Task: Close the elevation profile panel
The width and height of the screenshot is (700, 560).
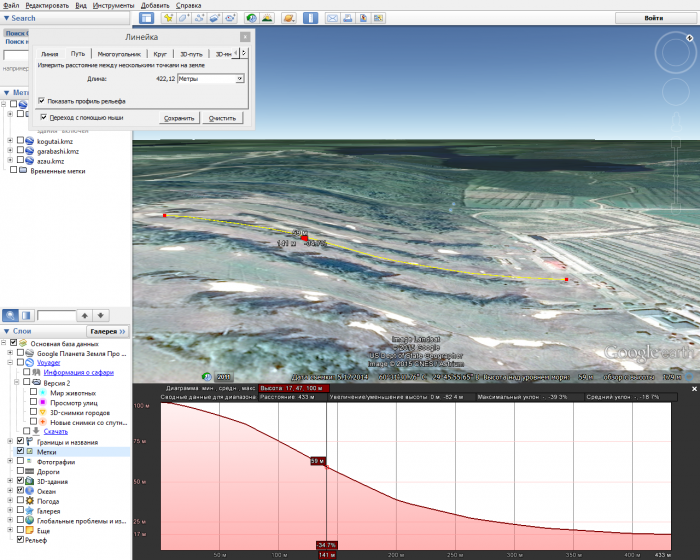Action: pos(694,389)
